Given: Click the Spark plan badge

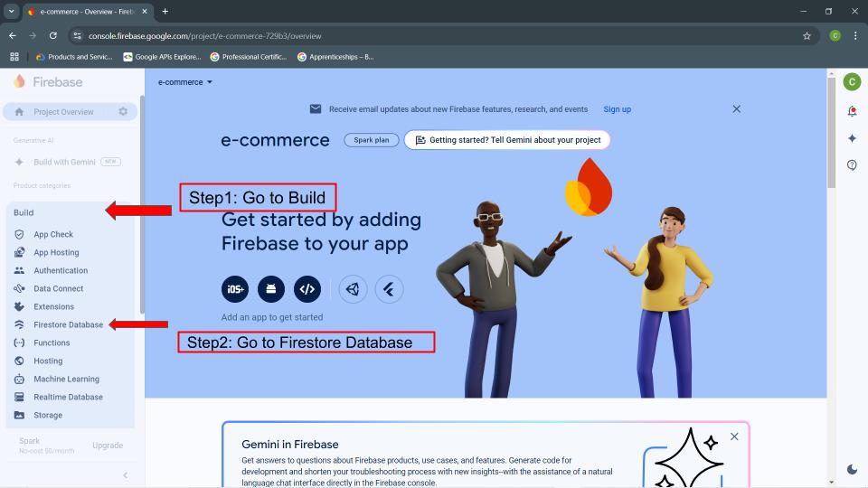Looking at the screenshot, I should (372, 140).
